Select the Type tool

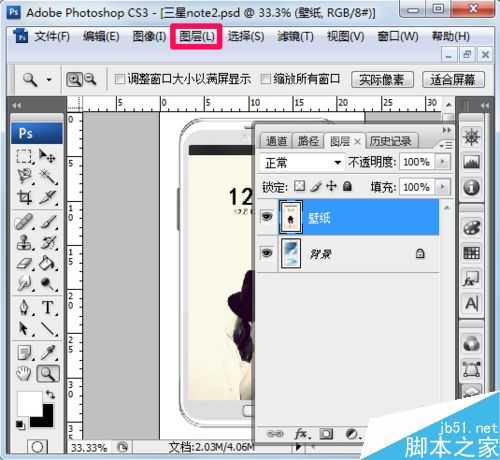(x=48, y=307)
